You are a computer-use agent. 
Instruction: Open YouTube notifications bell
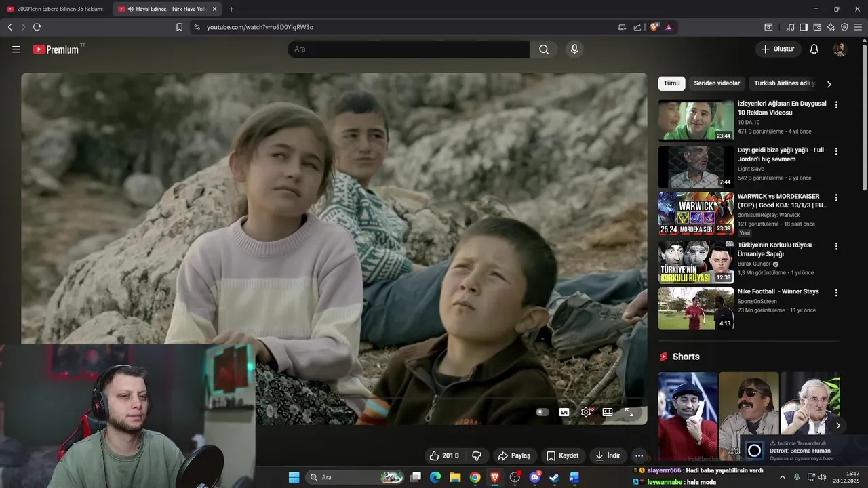coord(814,49)
